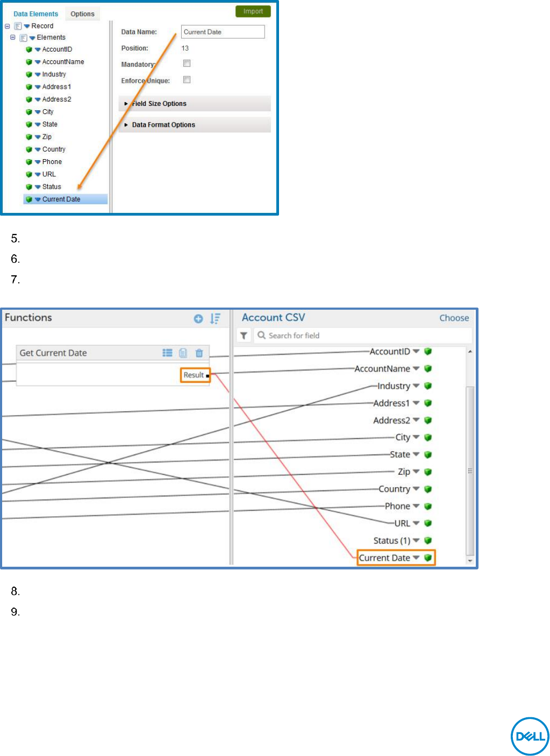Delete Get Current Date with trash icon

(x=199, y=353)
